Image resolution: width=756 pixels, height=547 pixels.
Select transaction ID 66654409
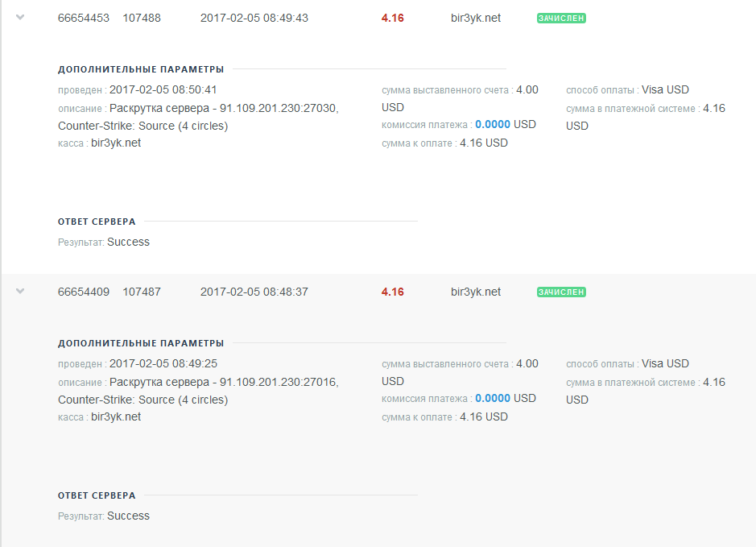click(84, 292)
